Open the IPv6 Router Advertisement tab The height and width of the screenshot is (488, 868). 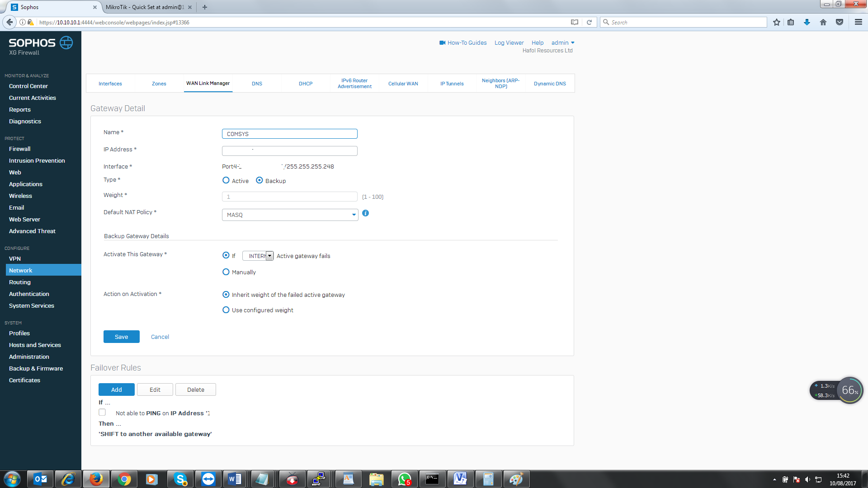(354, 84)
